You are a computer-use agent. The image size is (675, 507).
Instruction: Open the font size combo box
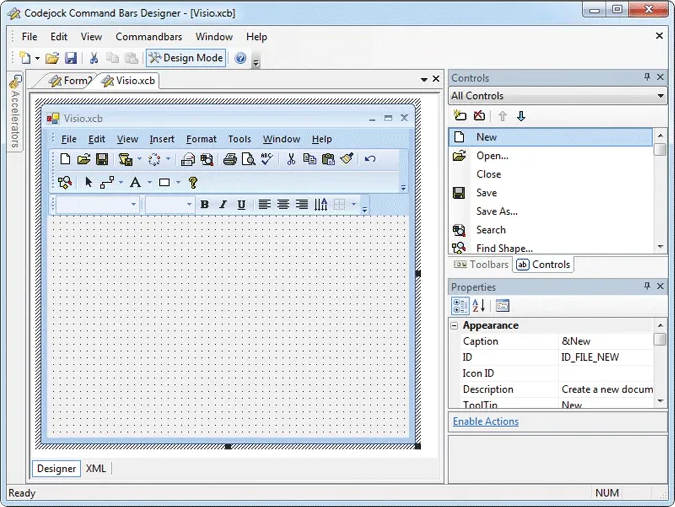click(x=170, y=204)
